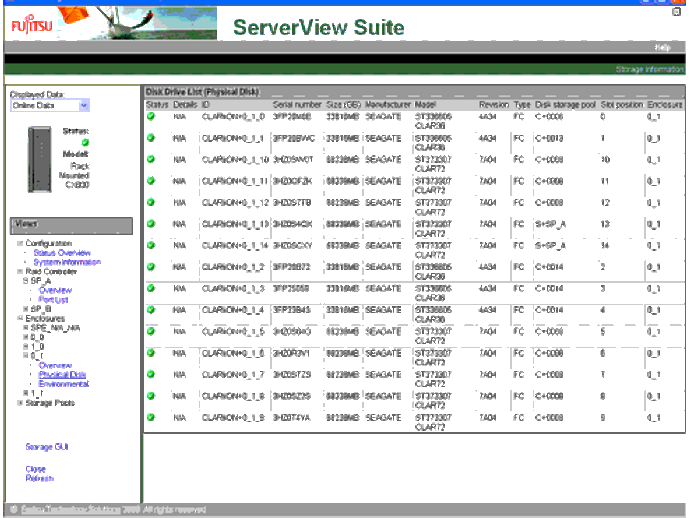Click status icon for disk CLARiiON+0_1_9

click(151, 417)
